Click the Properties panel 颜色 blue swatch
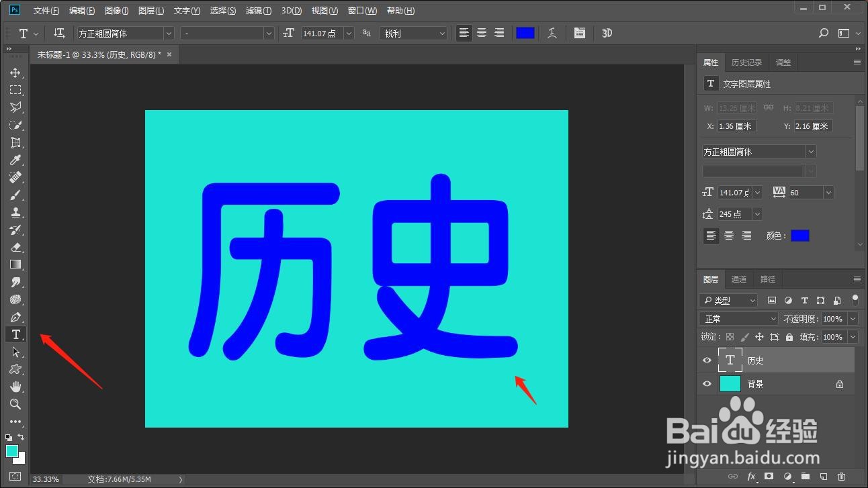Screen dimensions: 868x488 (x=800, y=236)
